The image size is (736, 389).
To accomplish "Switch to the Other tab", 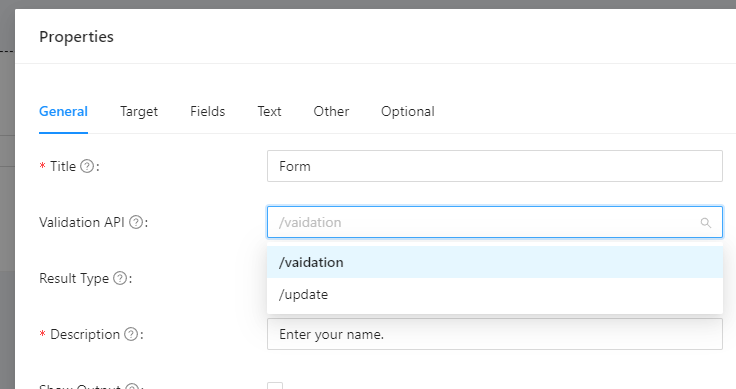I will 331,111.
